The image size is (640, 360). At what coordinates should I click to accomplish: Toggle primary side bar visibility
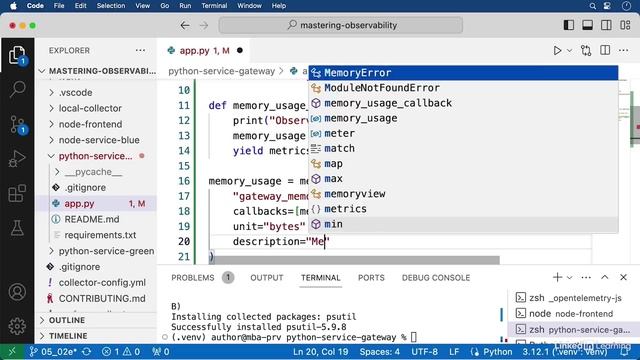569,25
